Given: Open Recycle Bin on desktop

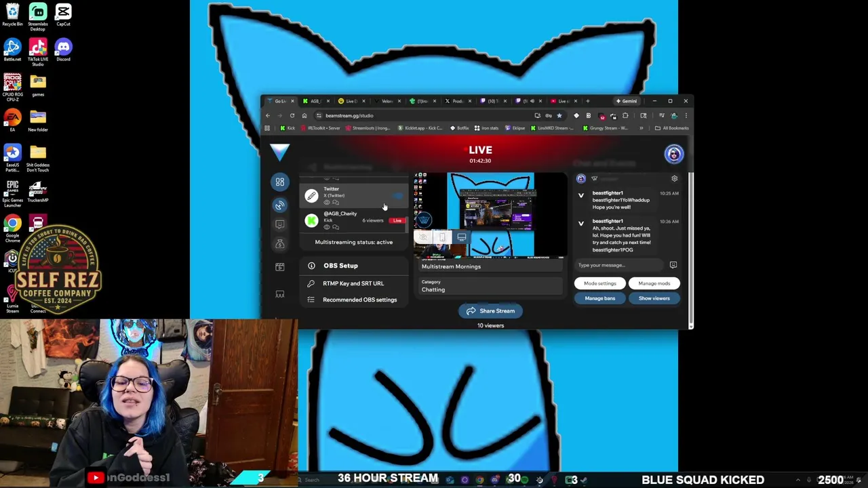Looking at the screenshot, I should (12, 15).
